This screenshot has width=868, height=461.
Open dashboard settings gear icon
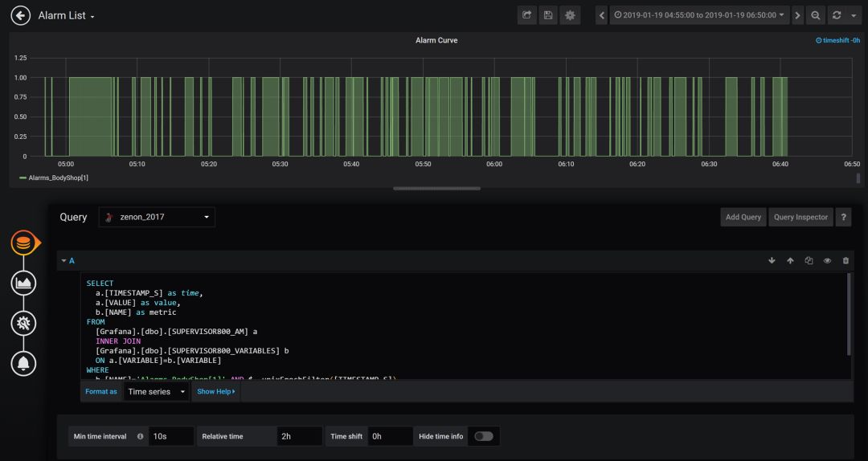point(571,15)
